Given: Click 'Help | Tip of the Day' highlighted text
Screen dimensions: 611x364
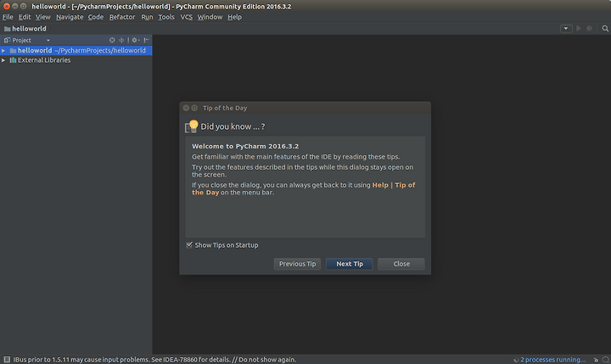Looking at the screenshot, I should [x=304, y=188].
